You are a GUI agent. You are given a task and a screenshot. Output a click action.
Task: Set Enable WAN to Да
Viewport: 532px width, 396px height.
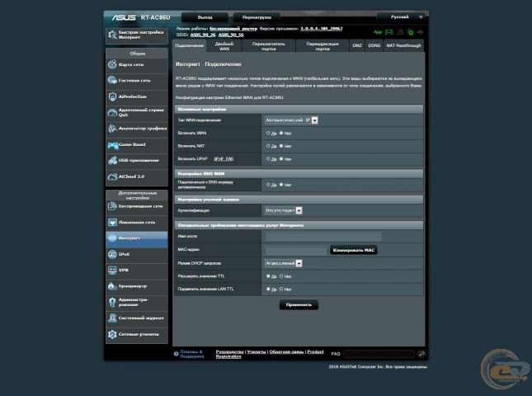[x=268, y=134]
